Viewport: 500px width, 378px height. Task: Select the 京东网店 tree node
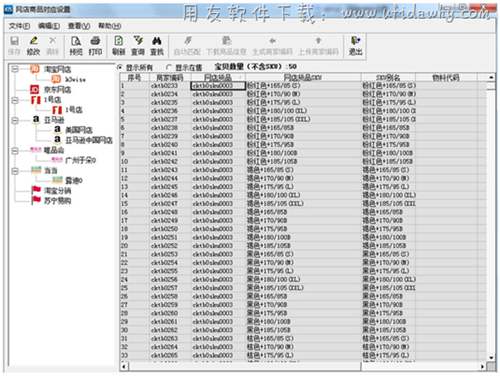pyautogui.click(x=57, y=89)
